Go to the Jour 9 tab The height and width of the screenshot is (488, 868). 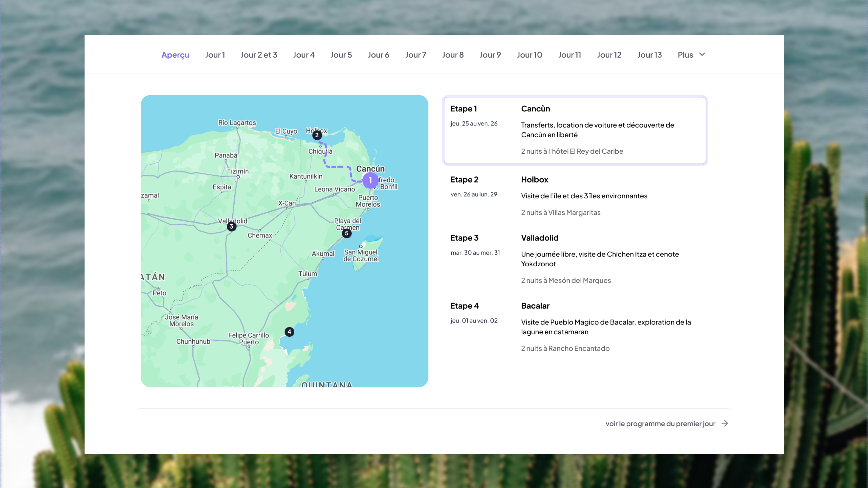pos(490,54)
